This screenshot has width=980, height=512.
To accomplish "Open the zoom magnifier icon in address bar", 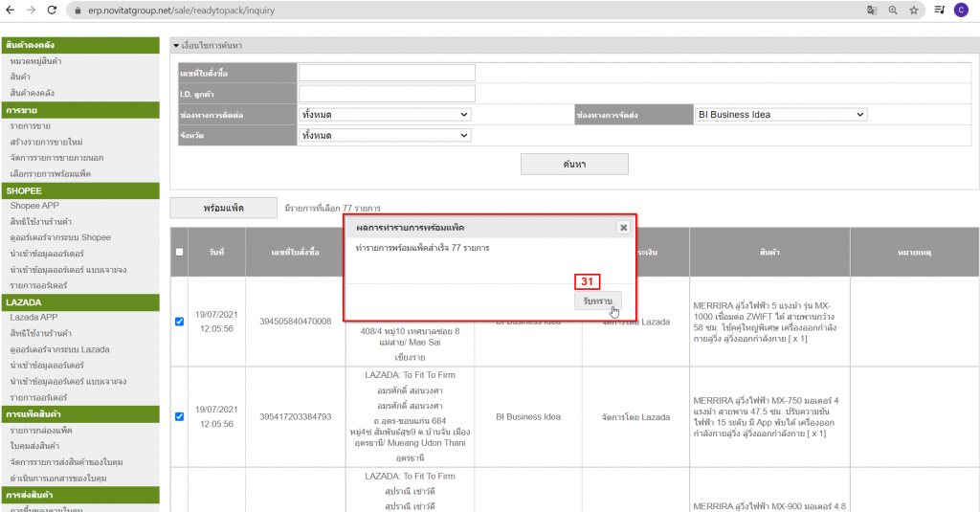I will 893,10.
